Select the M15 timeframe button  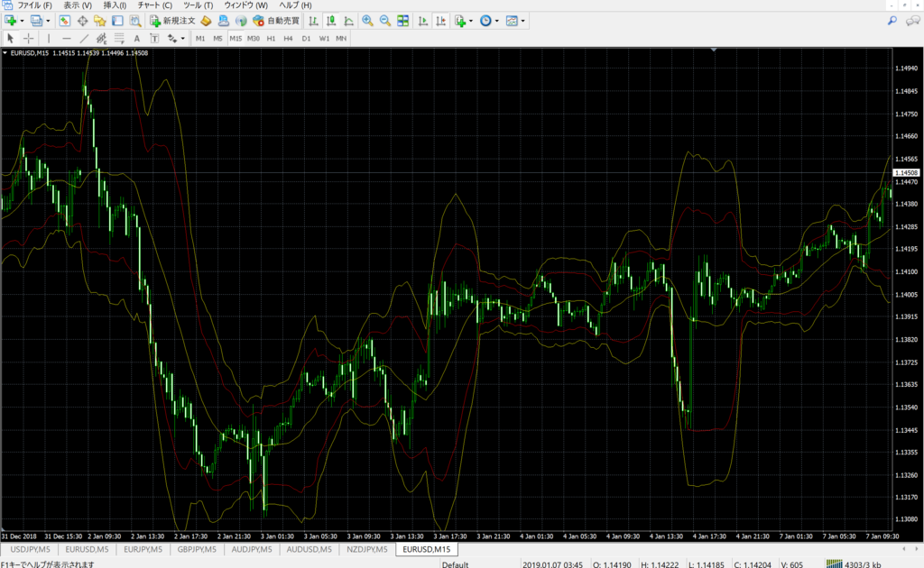(236, 38)
